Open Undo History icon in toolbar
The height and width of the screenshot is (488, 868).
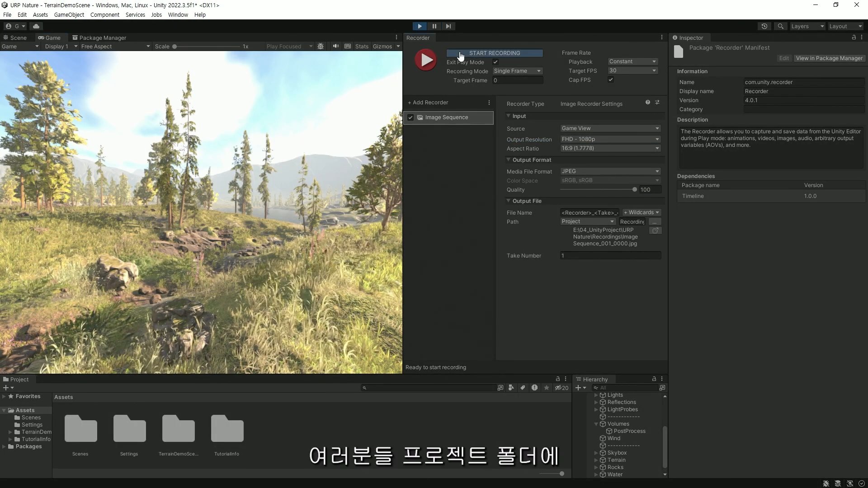click(764, 26)
